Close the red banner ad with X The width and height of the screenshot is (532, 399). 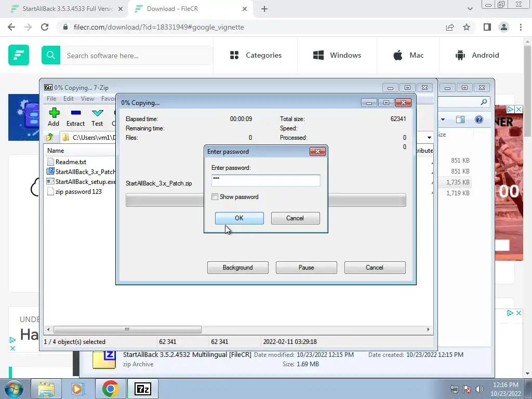[519, 109]
